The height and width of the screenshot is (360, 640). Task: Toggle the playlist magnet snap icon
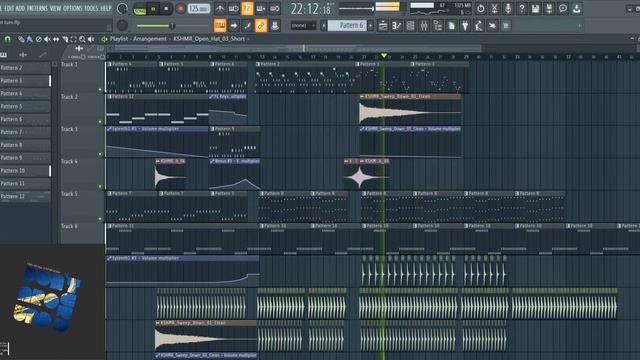pos(7,39)
